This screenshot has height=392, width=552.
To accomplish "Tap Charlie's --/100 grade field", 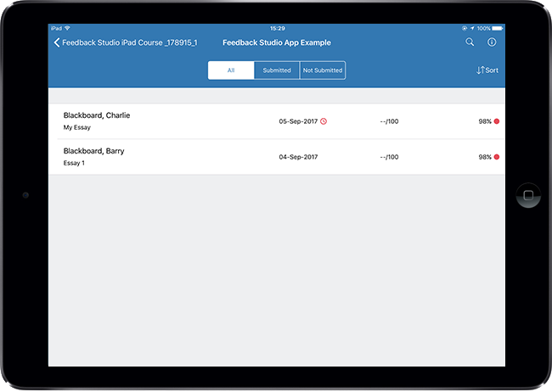I will (x=389, y=121).
